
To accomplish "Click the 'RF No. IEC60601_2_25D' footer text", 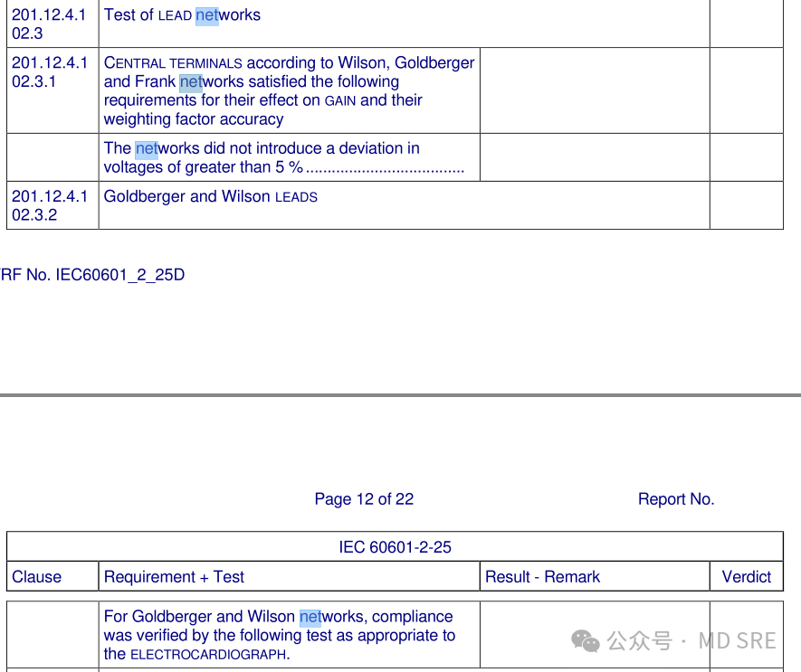I will pos(92,275).
